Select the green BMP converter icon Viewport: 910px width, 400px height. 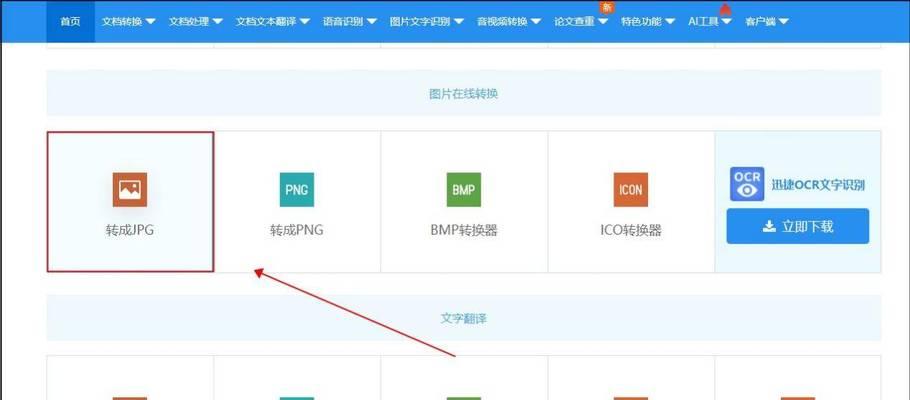tap(464, 189)
